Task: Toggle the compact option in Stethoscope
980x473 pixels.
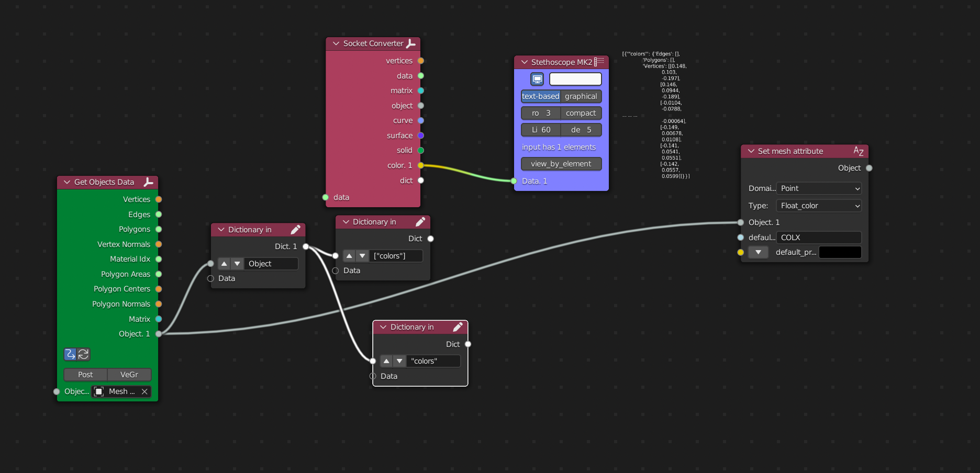Action: (x=581, y=113)
